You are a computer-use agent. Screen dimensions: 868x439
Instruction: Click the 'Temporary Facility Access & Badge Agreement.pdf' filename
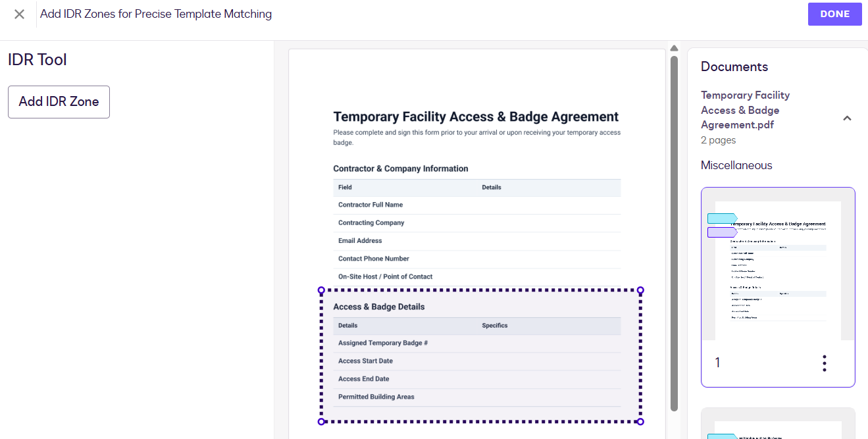click(745, 110)
